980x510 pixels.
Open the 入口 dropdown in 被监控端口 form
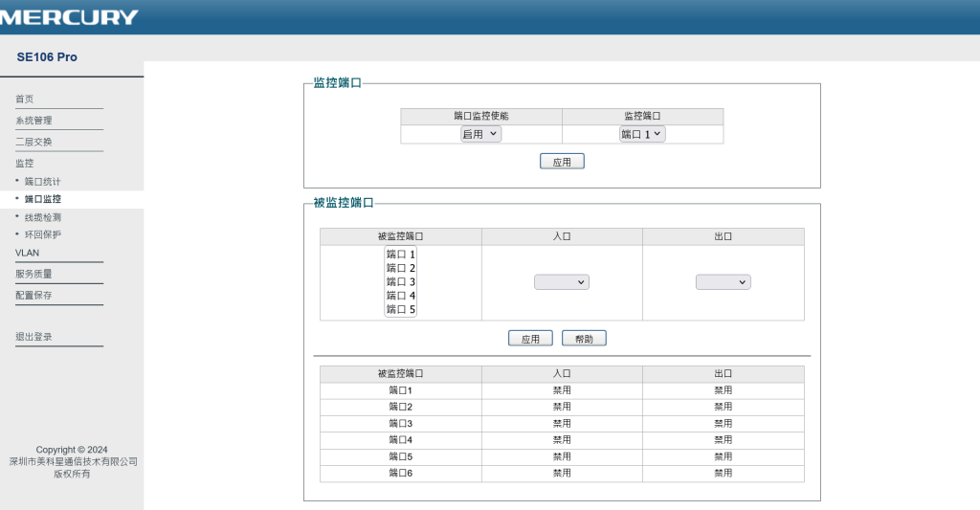tap(561, 282)
